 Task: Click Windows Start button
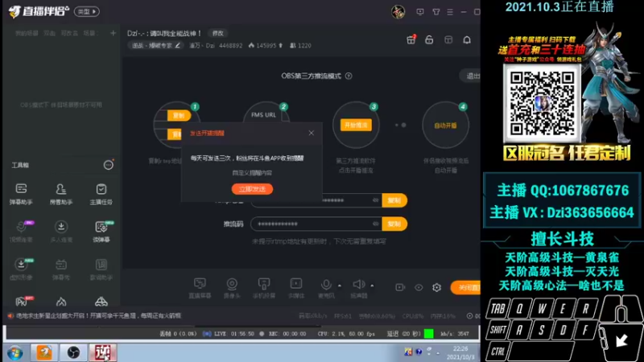(14, 352)
